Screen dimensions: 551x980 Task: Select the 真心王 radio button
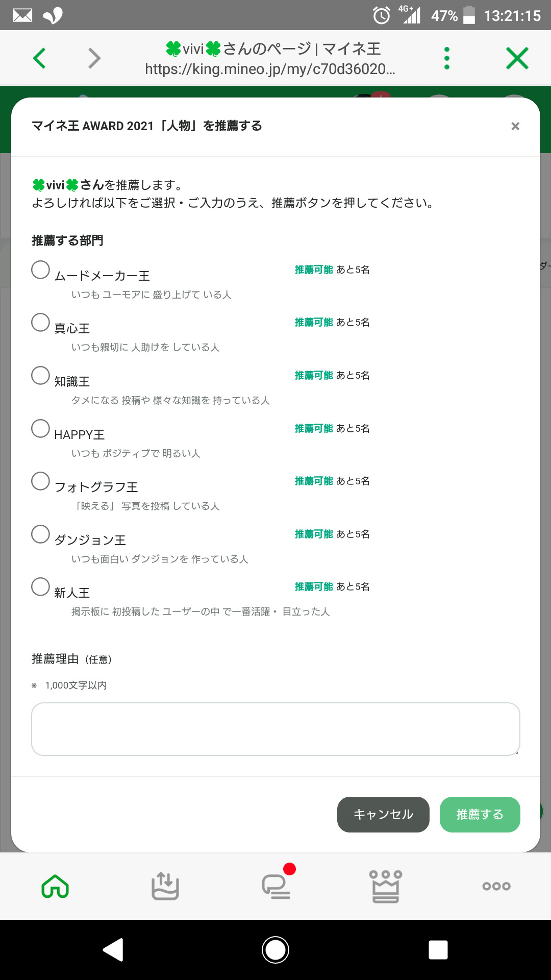click(x=41, y=323)
